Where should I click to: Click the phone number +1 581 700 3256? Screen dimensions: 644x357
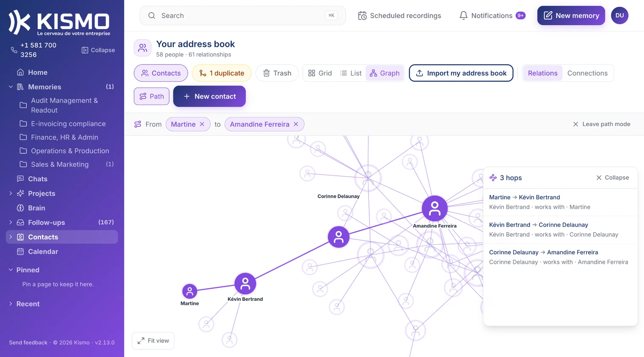coord(38,50)
